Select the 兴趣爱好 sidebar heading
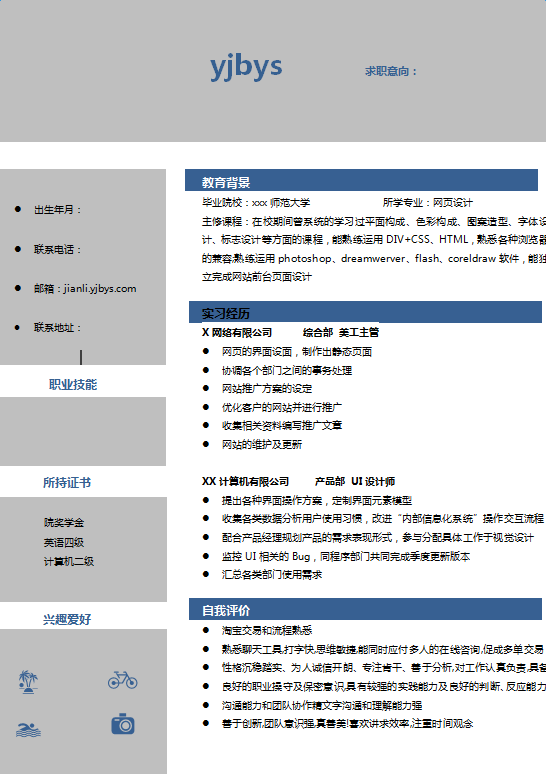This screenshot has height=774, width=546. (x=67, y=619)
